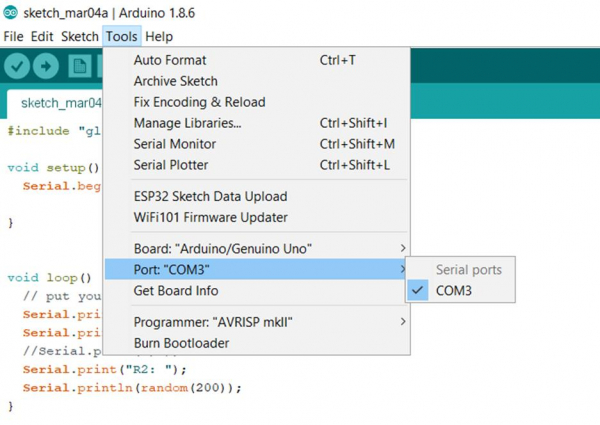The height and width of the screenshot is (425, 600).
Task: Choose Auto Format from Tools menu
Action: click(170, 60)
